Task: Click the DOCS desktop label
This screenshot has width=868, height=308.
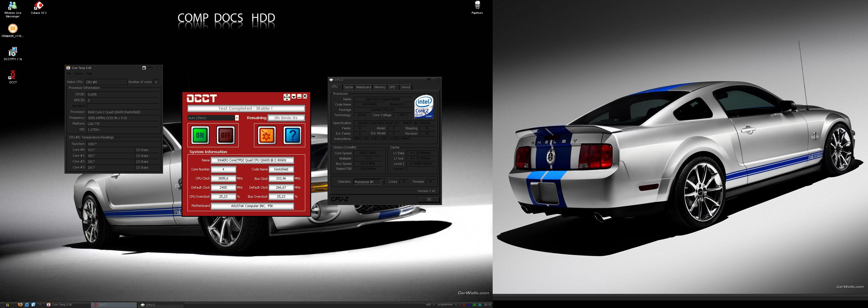Action: tap(228, 18)
